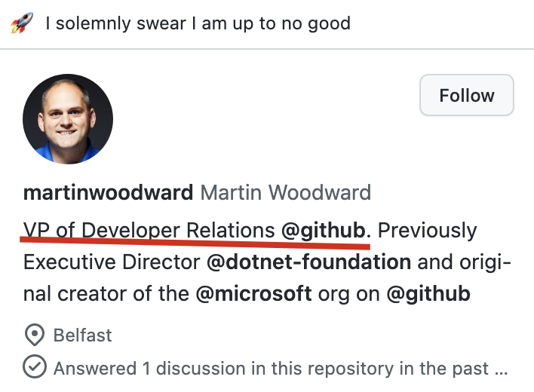Click the red underline annotation
The width and height of the screenshot is (534, 392).
tap(195, 242)
